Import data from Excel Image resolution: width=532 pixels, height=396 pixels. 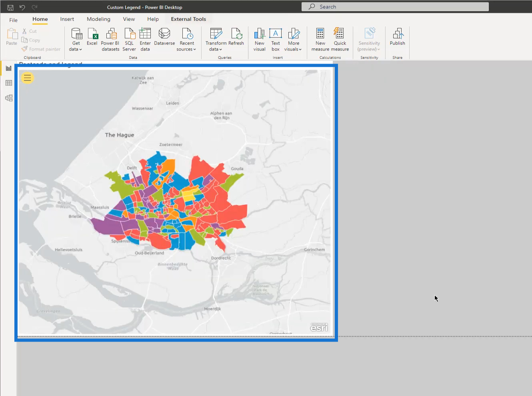point(92,37)
